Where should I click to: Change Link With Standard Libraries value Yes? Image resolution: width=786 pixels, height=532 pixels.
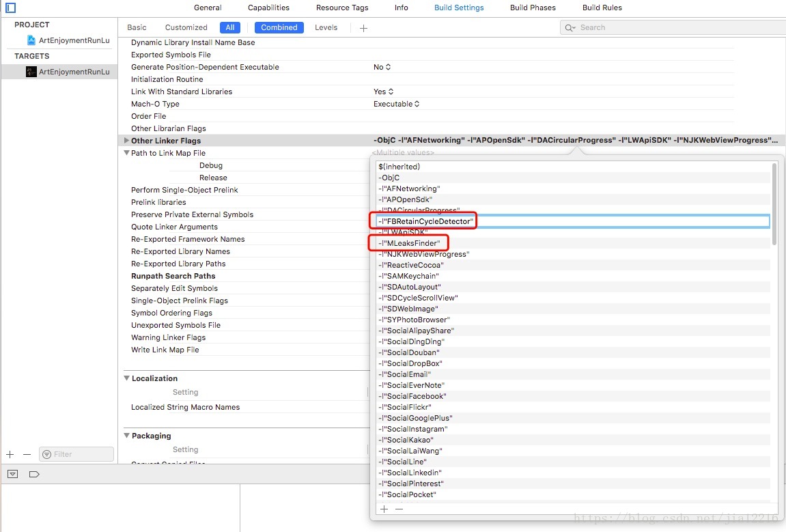click(x=384, y=92)
